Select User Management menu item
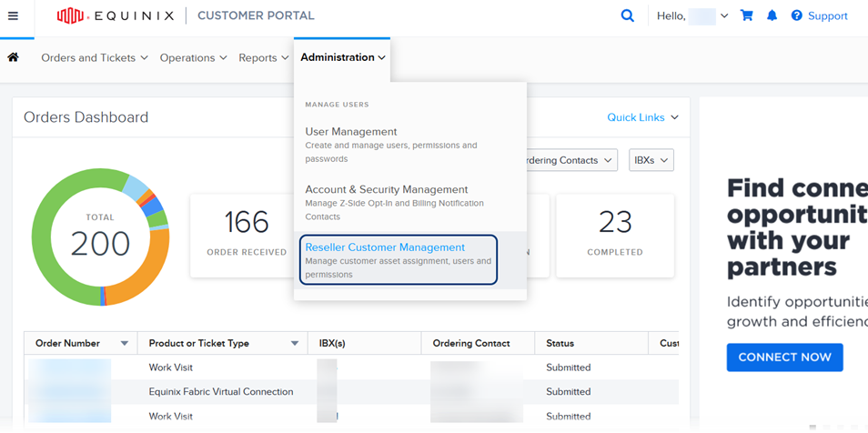Viewport: 868px width, 433px height. pyautogui.click(x=351, y=132)
